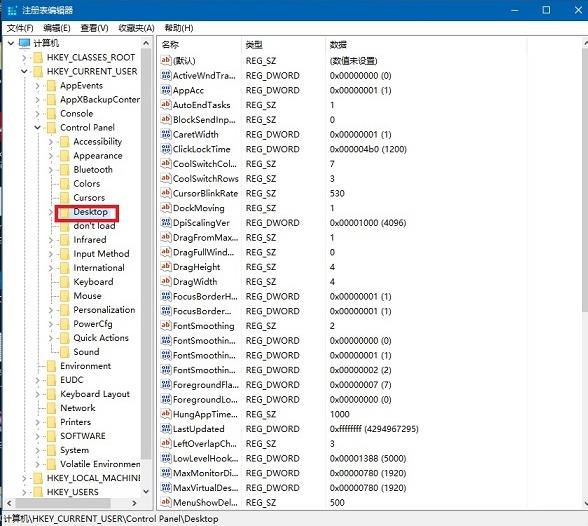Image resolution: width=588 pixels, height=526 pixels.
Task: Open the 收藏夹(A) favorites menu
Action: coord(136,28)
